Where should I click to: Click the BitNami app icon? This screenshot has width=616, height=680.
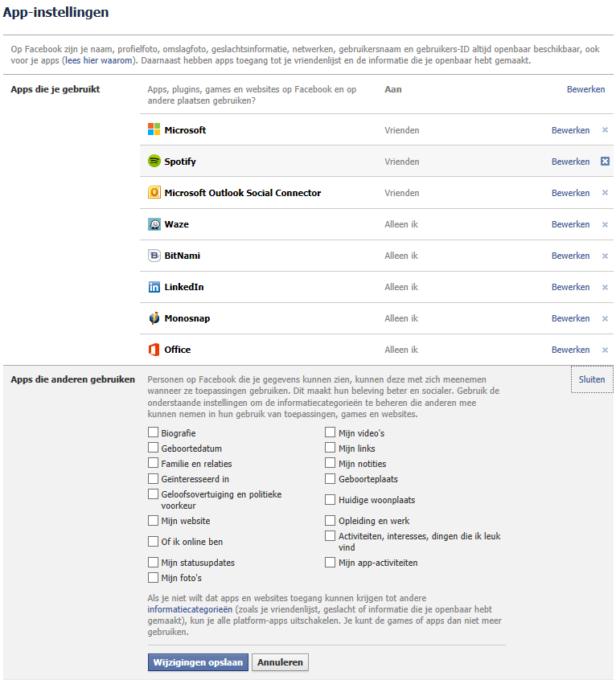pyautogui.click(x=154, y=256)
